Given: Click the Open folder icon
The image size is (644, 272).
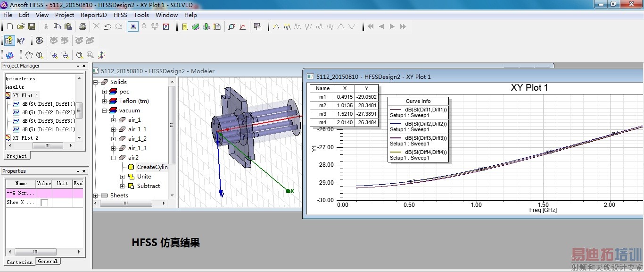Looking at the screenshot, I should point(21,27).
